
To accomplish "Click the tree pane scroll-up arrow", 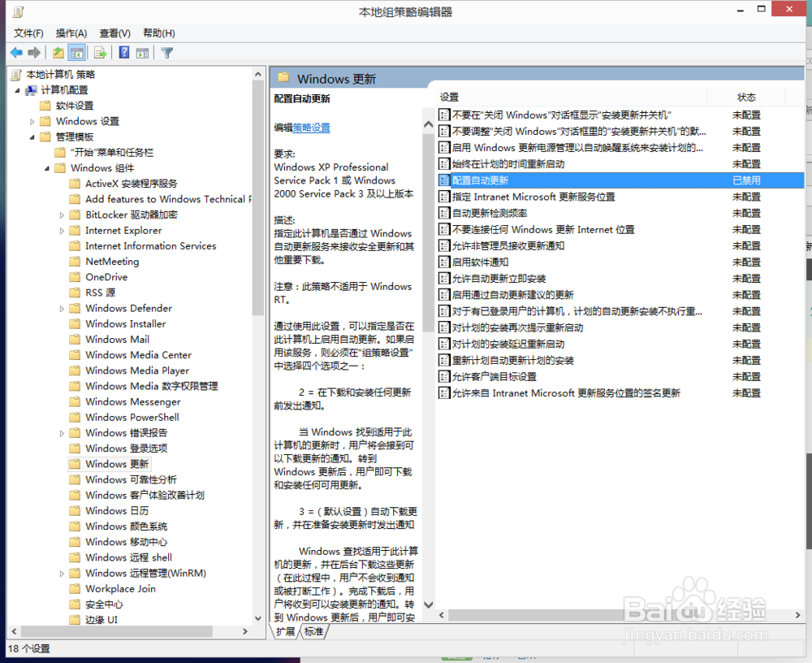I will click(258, 75).
